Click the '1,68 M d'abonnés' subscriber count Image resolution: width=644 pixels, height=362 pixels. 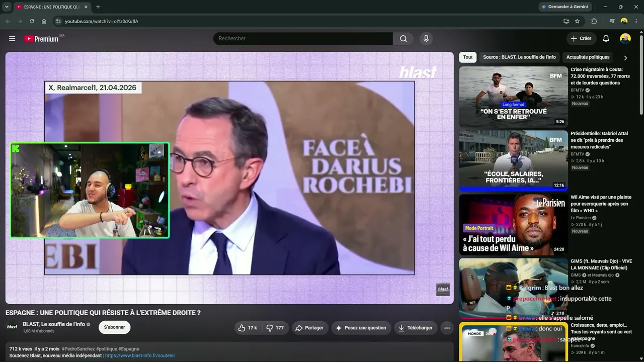tap(38, 331)
